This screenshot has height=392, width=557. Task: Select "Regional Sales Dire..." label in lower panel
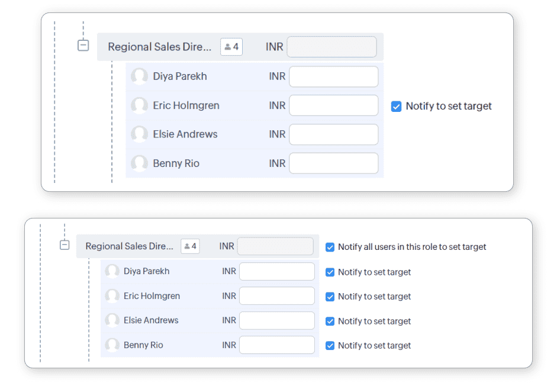pyautogui.click(x=130, y=246)
